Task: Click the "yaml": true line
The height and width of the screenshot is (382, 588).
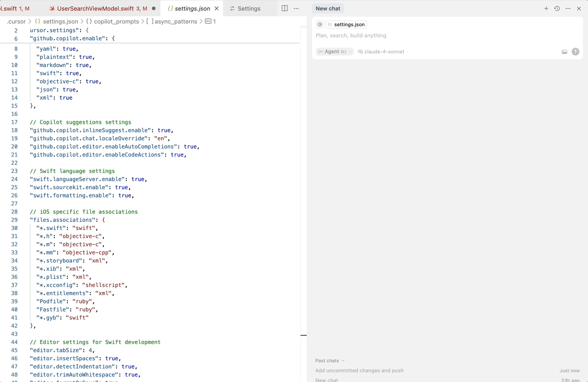Action: tap(58, 49)
